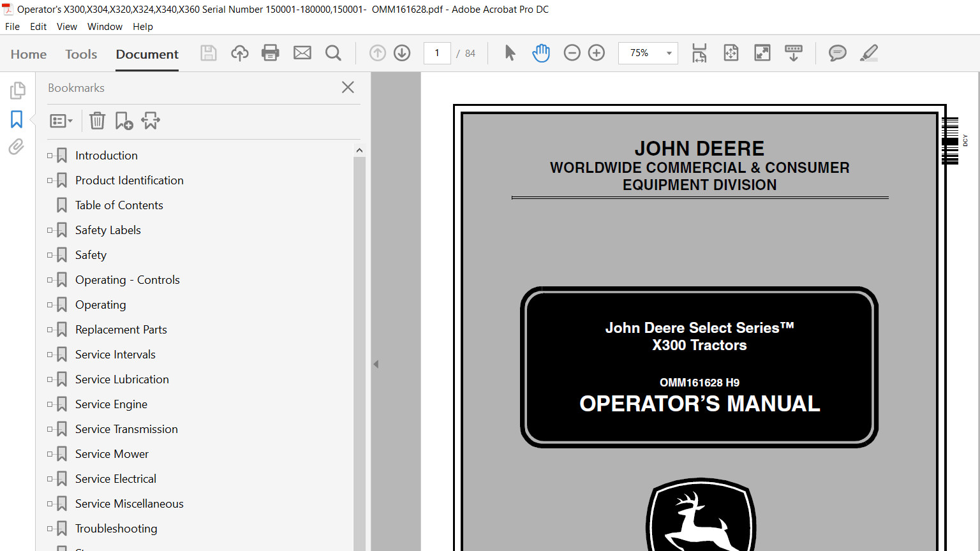The width and height of the screenshot is (980, 551).
Task: Go to Service Miscellaneous bookmark
Action: 130,503
